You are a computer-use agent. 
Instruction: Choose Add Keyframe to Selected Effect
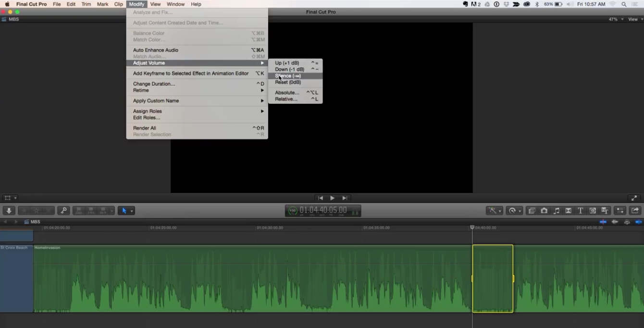197,74
